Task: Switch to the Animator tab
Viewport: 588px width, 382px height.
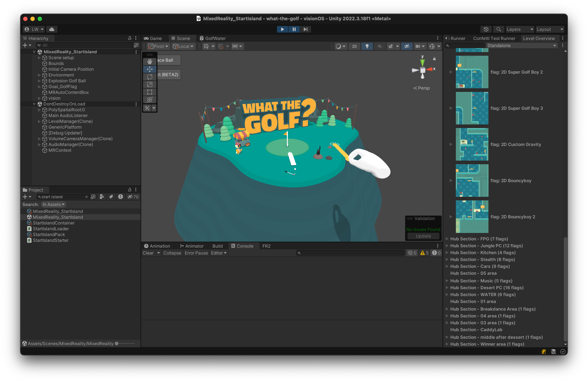Action: [x=192, y=246]
